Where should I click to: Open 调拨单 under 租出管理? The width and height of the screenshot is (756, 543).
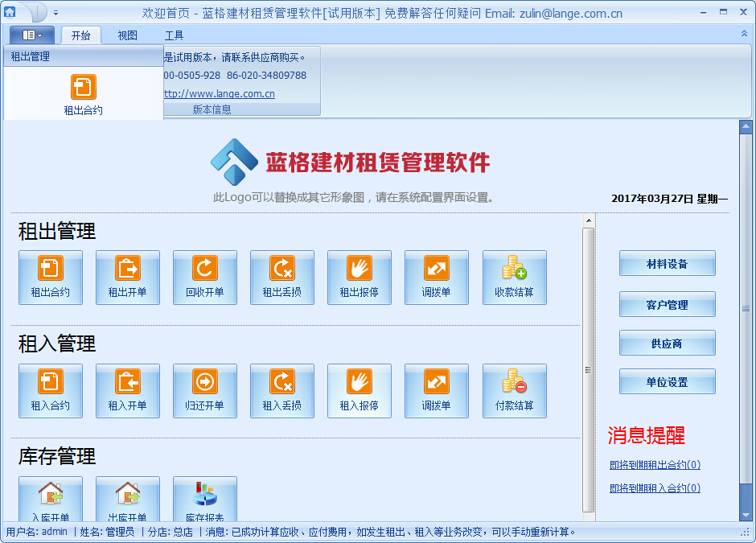pyautogui.click(x=437, y=278)
